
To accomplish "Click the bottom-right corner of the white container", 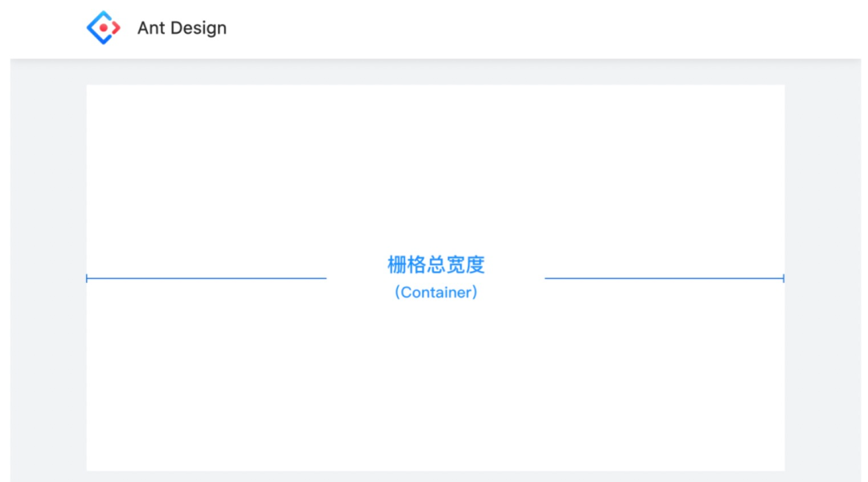I will coord(782,468).
